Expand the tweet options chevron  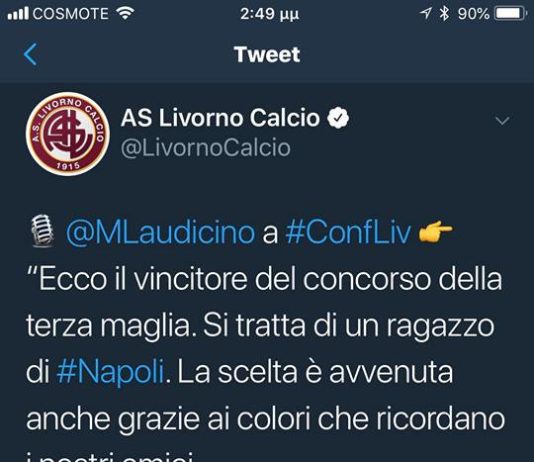coord(502,121)
